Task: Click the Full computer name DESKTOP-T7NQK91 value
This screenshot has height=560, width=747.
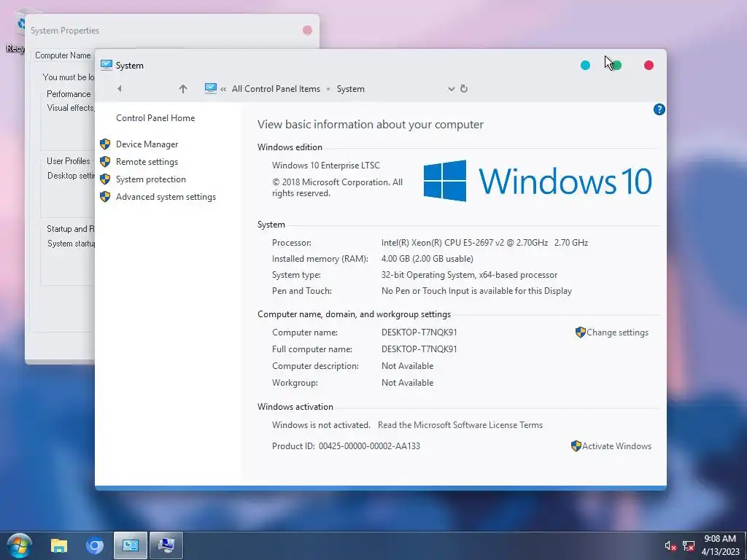Action: (419, 349)
